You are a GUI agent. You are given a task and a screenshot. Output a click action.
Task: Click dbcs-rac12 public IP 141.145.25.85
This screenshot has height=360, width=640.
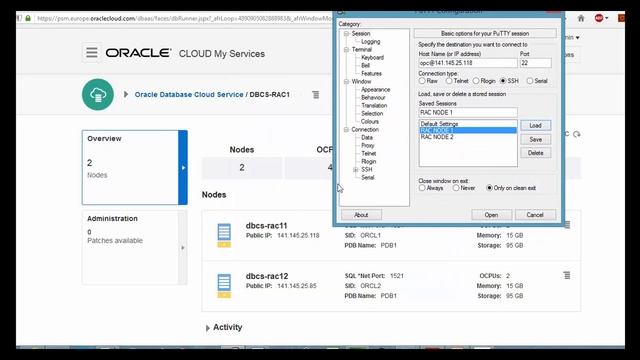(x=297, y=286)
